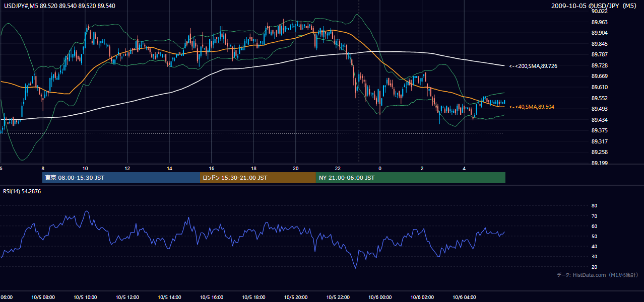
Task: Click price scale value 89.258
Action: [600, 152]
